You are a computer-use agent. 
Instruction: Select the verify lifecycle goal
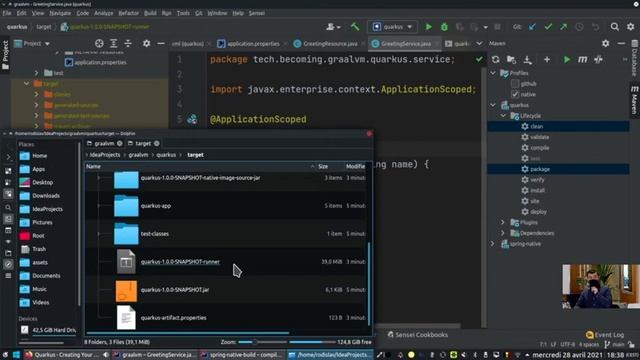(x=537, y=180)
